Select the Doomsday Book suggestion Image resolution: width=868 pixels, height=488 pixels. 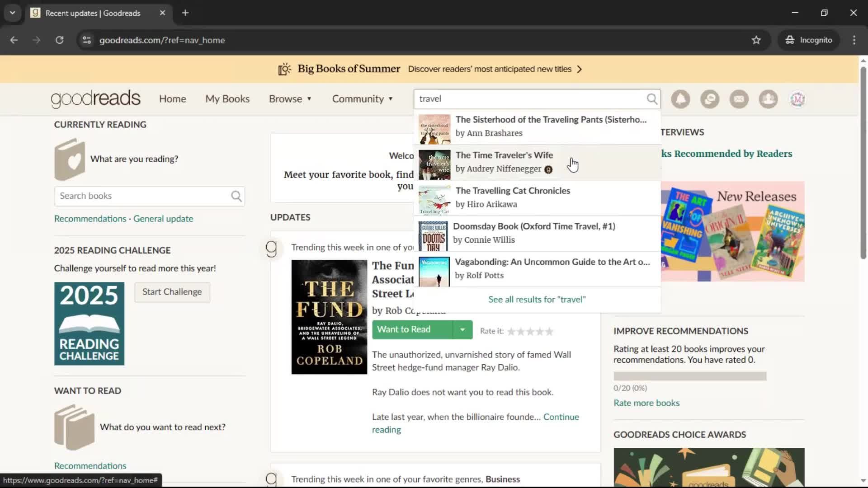537,234
